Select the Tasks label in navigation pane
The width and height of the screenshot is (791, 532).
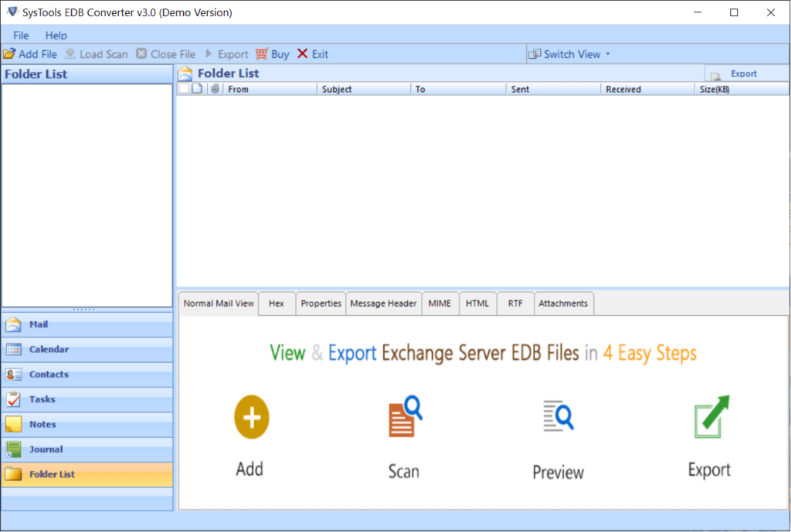42,399
